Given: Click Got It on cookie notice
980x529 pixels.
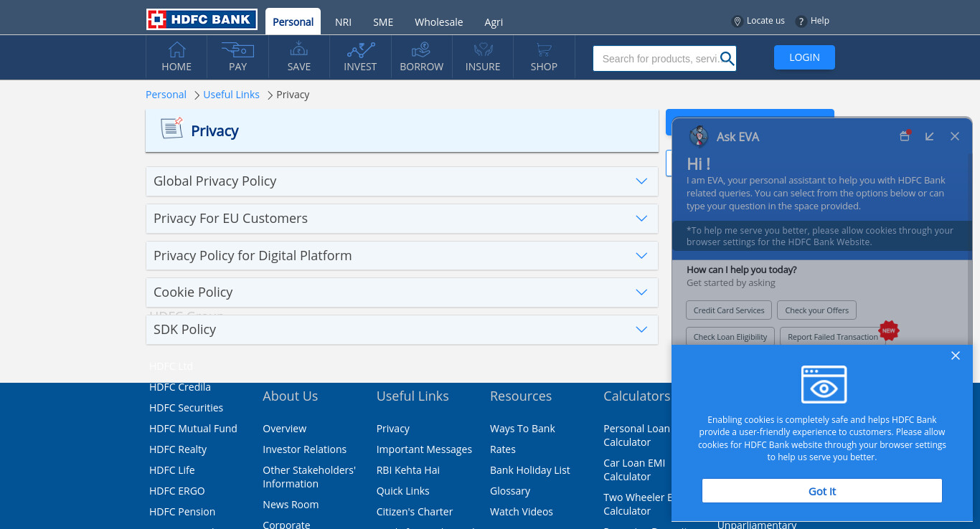Looking at the screenshot, I should tap(822, 491).
